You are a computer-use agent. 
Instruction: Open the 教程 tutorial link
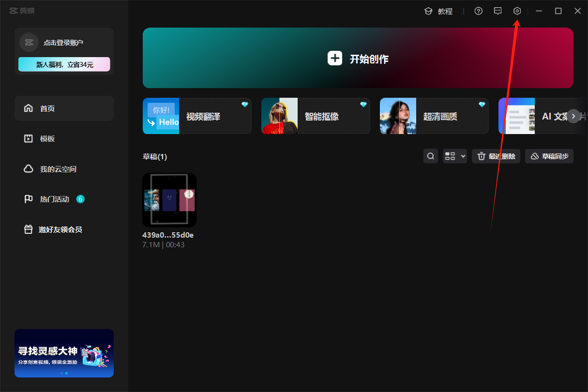438,11
